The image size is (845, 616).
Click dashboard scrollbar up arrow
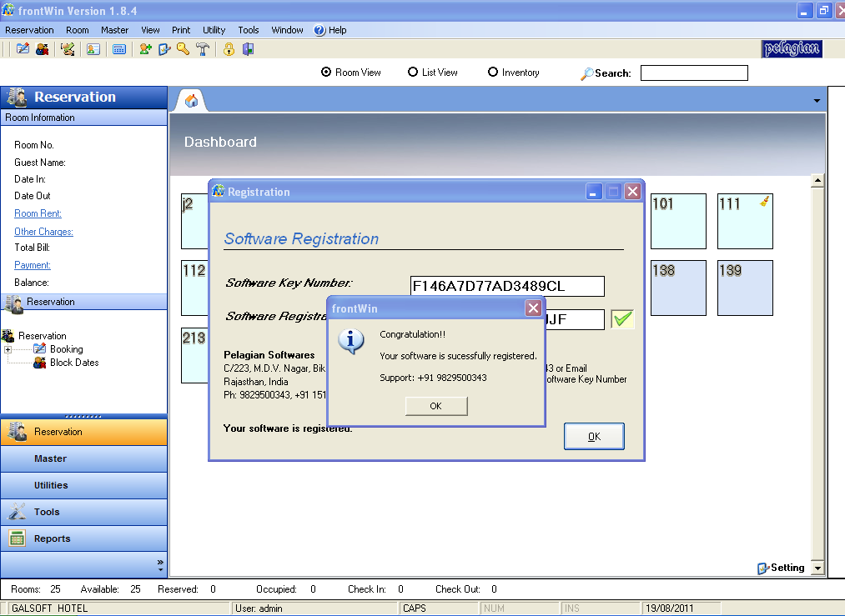click(x=817, y=181)
